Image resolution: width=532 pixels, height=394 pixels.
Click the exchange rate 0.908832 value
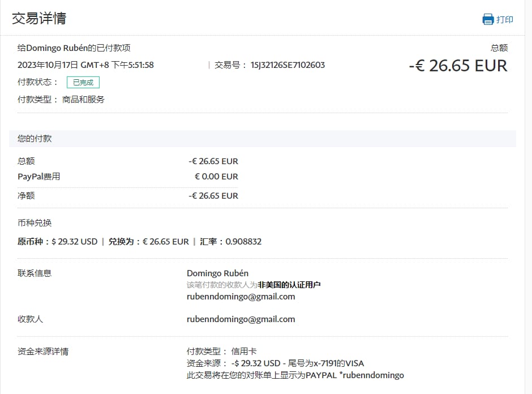point(243,242)
